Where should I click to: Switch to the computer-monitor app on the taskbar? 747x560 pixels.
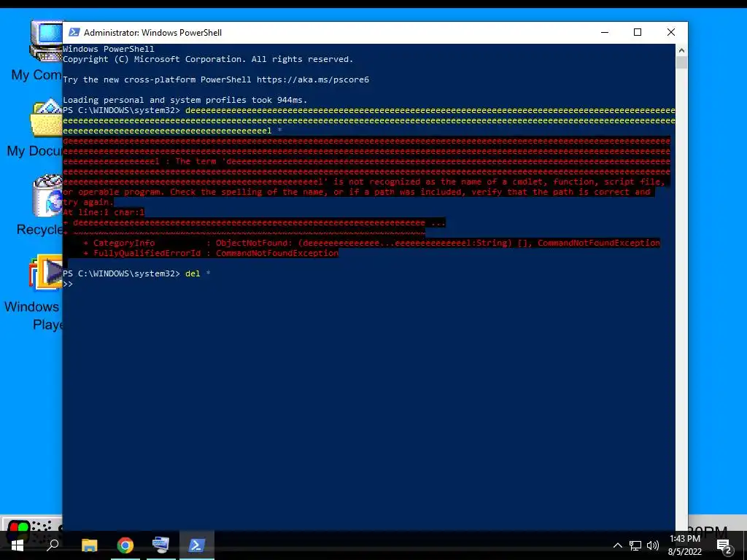(160, 545)
